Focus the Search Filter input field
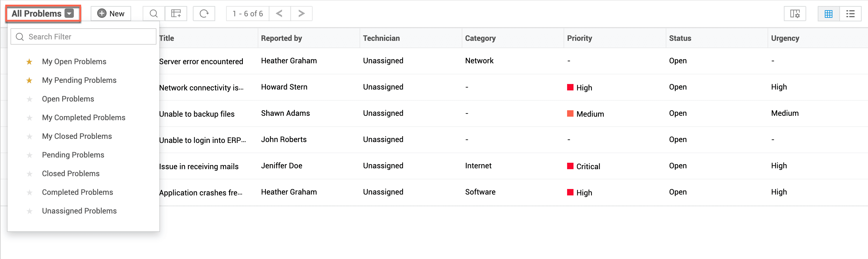Viewport: 868px width, 259px height. (x=88, y=37)
